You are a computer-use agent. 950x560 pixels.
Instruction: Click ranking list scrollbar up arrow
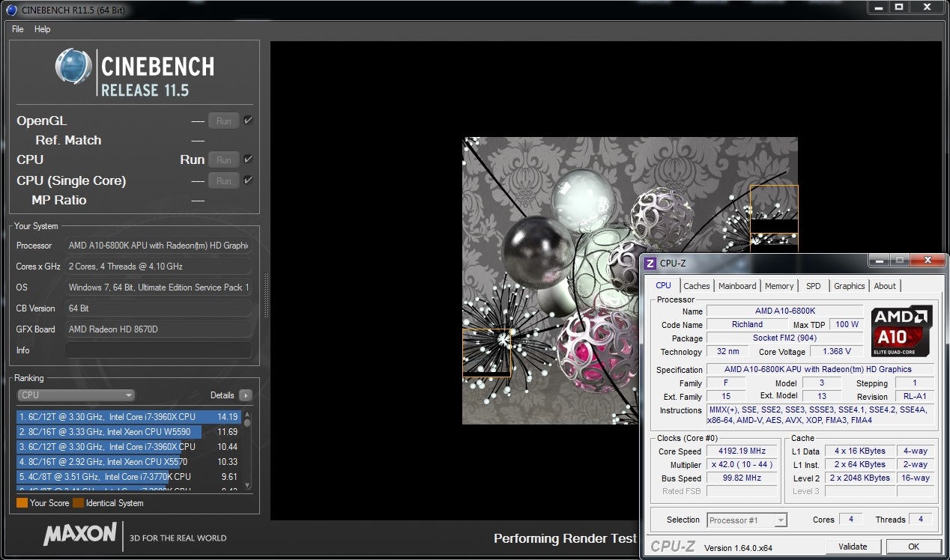pyautogui.click(x=247, y=414)
